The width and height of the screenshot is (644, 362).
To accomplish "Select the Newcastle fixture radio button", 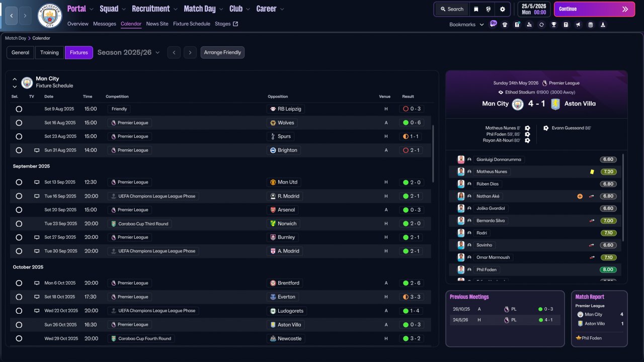I will tap(19, 338).
